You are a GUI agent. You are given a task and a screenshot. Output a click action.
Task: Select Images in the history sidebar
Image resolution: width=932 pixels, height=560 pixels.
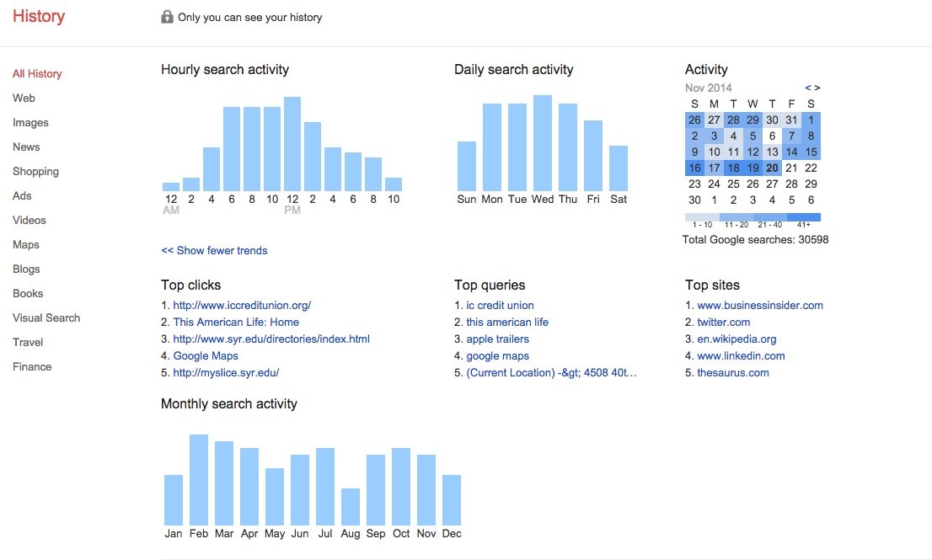point(30,123)
